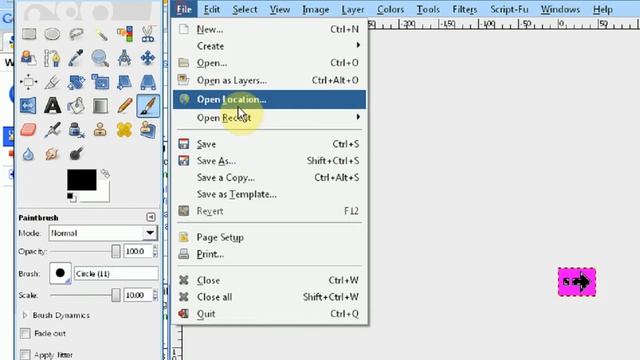Select the Alignment tool
Screen dimensions: 640x360
[x=29, y=82]
